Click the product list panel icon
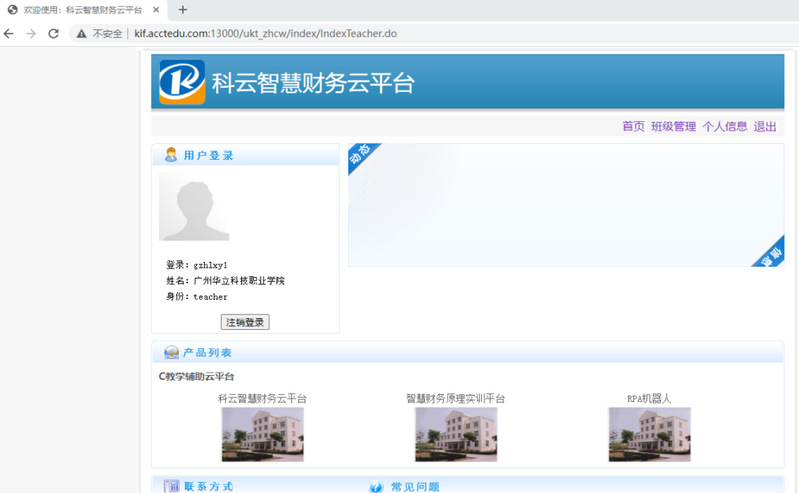The image size is (799, 493). pyautogui.click(x=171, y=353)
